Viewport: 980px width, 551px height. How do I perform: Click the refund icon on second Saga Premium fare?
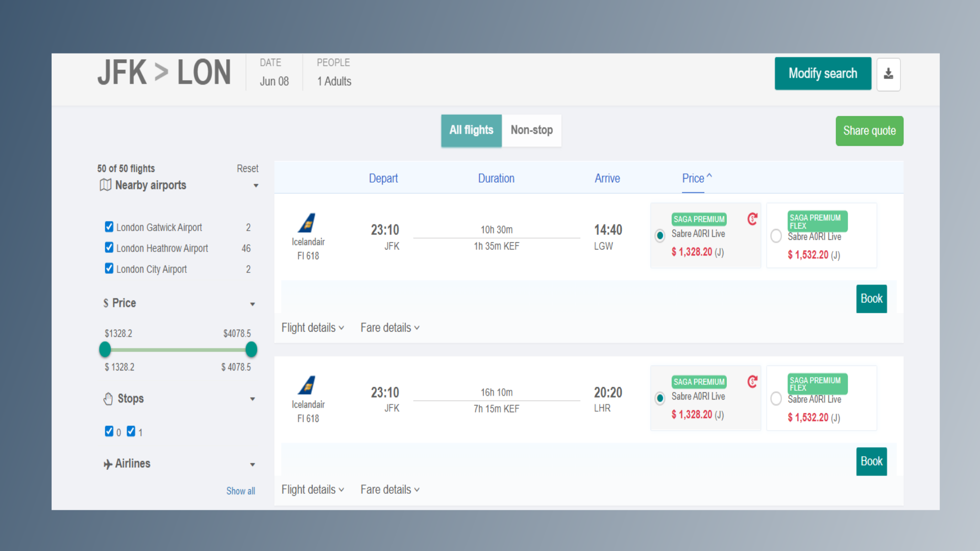click(752, 382)
